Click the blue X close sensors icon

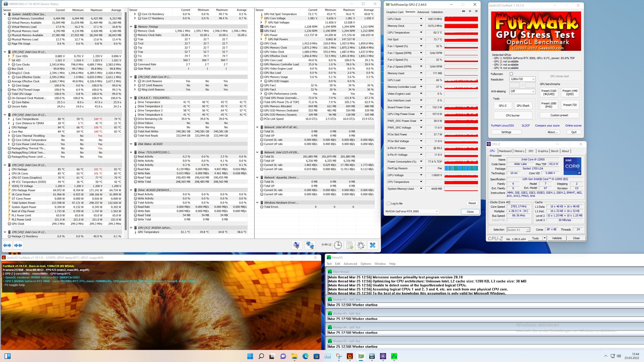coord(372,245)
